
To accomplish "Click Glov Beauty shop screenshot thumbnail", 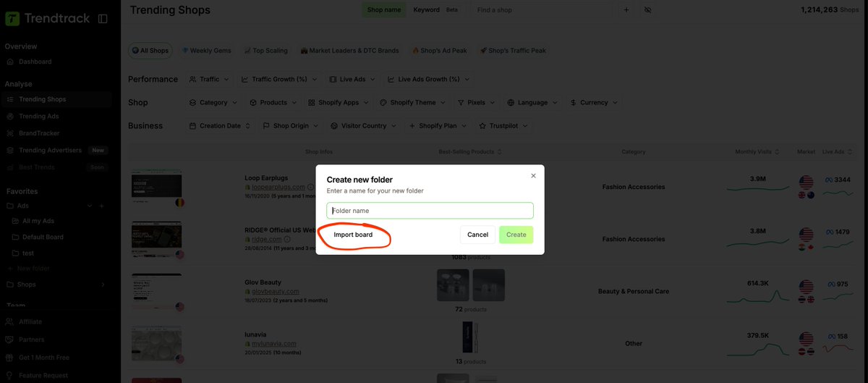I will tap(156, 291).
